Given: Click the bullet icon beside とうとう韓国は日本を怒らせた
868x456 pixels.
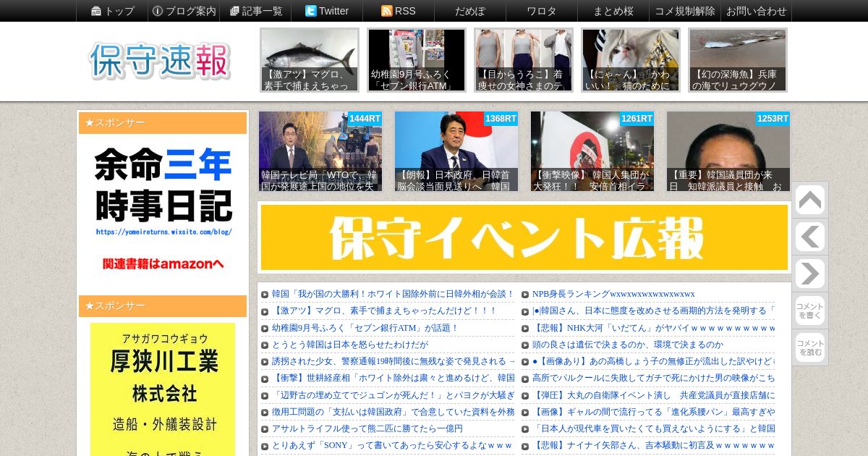Looking at the screenshot, I should [265, 345].
